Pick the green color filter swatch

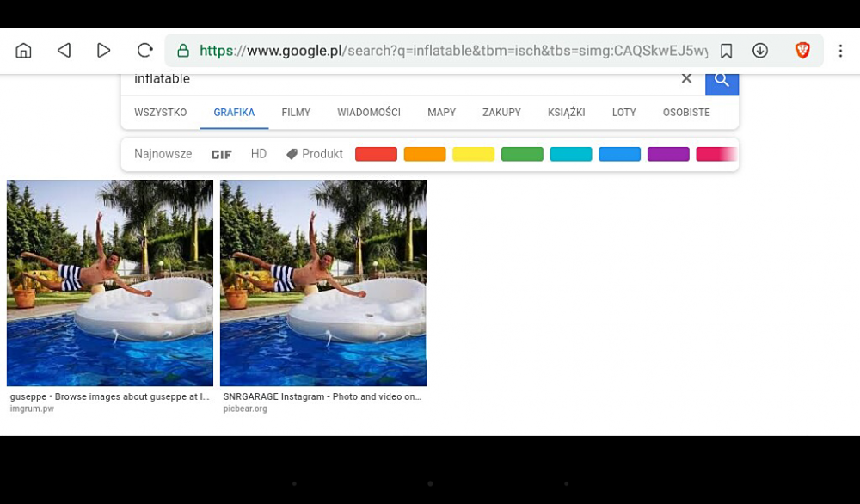tap(522, 155)
